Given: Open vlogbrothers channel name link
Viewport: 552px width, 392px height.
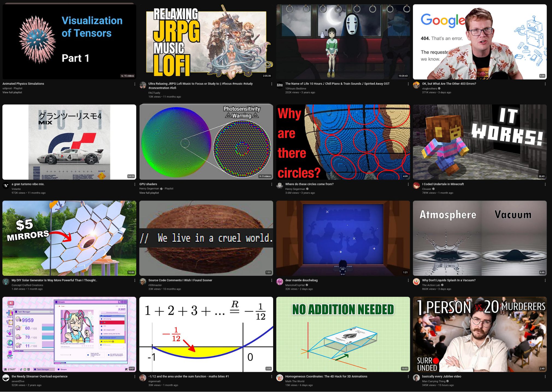Looking at the screenshot, I should pos(429,89).
